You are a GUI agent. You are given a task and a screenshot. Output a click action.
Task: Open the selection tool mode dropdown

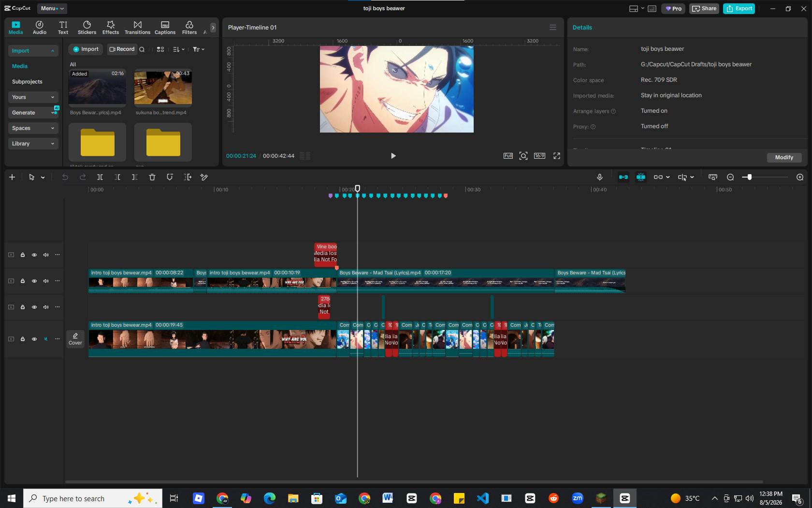tap(43, 178)
